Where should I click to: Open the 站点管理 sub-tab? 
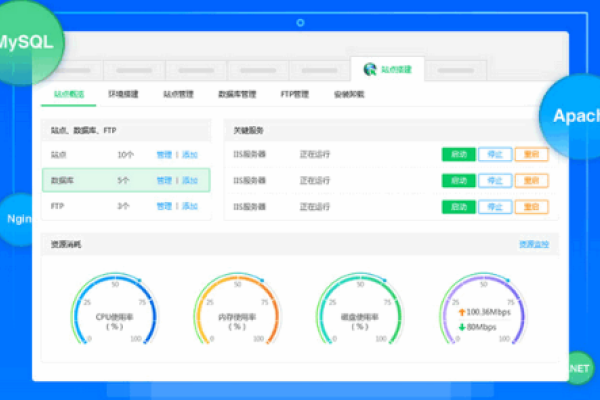178,94
